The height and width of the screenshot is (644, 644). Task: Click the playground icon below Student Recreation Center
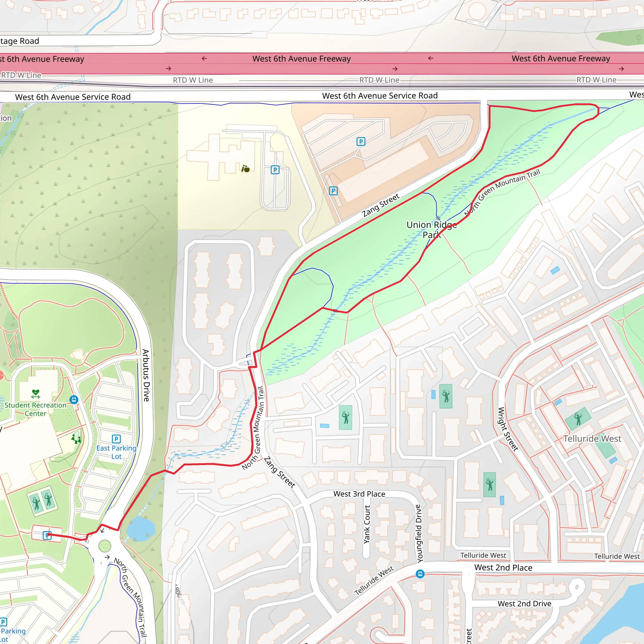[x=76, y=438]
